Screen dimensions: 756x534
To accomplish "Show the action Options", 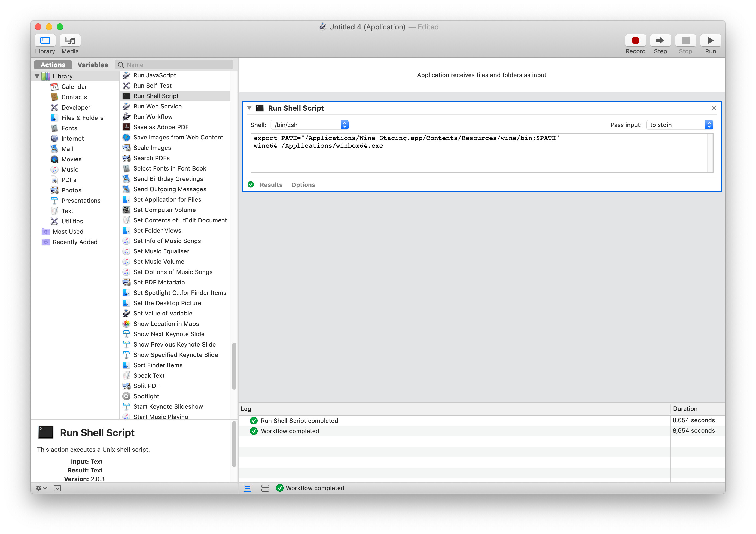I will click(303, 185).
